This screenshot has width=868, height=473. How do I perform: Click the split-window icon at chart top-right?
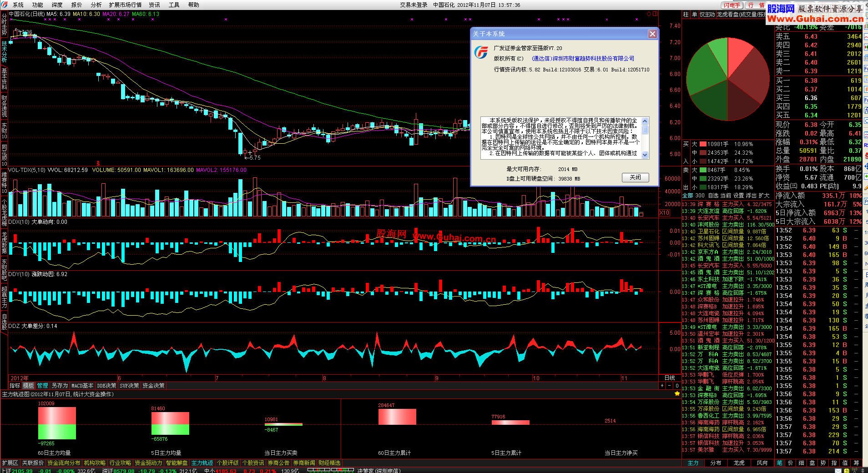pos(655,14)
